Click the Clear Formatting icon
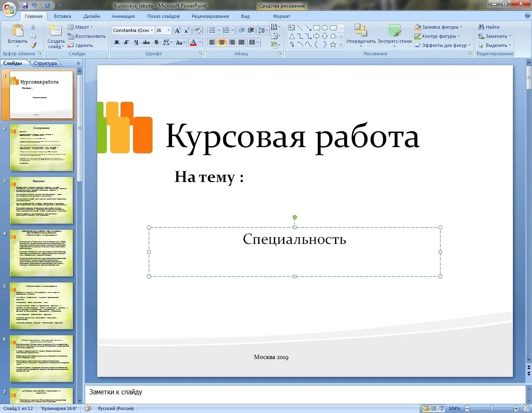Screen dimensions: 532x413 tap(198, 30)
